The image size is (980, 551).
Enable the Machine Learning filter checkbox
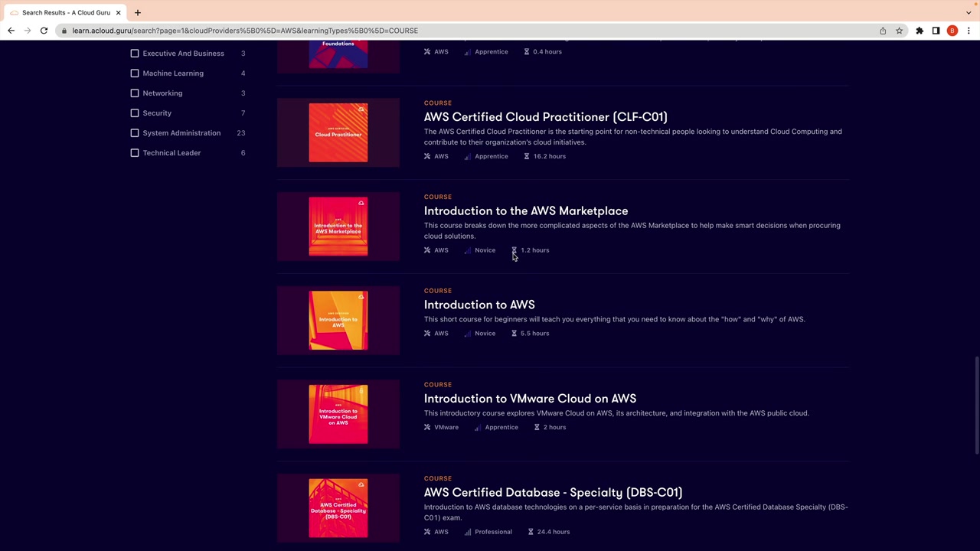click(135, 73)
